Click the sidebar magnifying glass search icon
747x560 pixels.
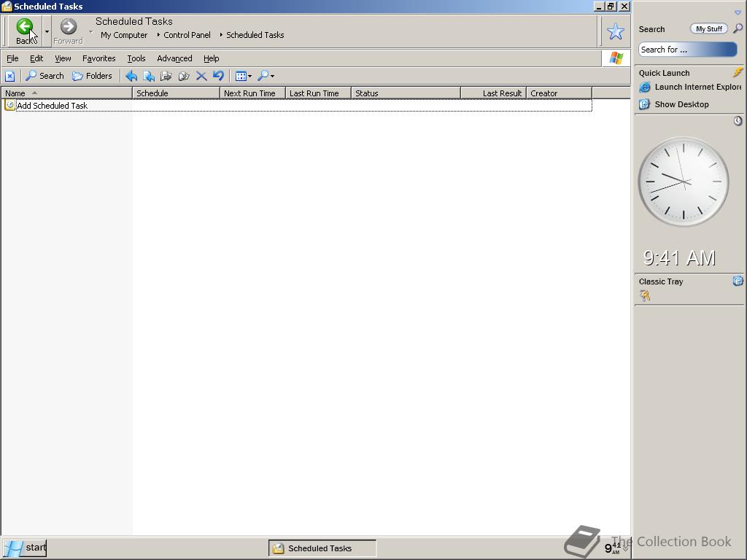click(x=738, y=28)
